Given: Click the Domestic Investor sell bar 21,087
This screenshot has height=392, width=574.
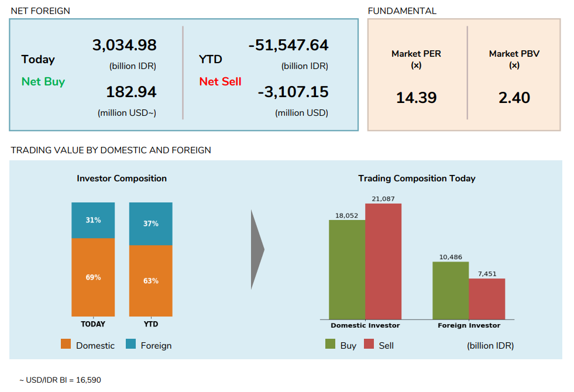Looking at the screenshot, I should pyautogui.click(x=383, y=262).
